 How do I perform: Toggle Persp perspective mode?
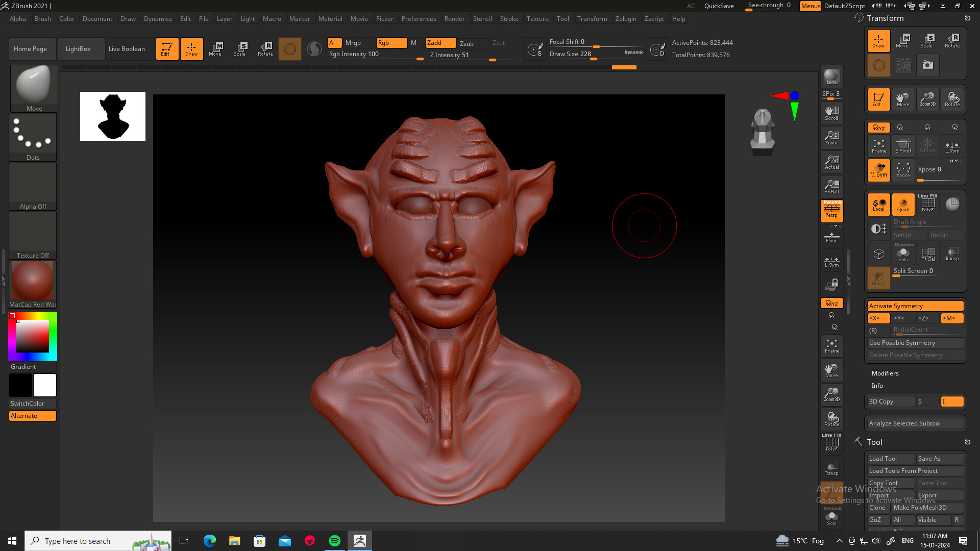point(831,211)
